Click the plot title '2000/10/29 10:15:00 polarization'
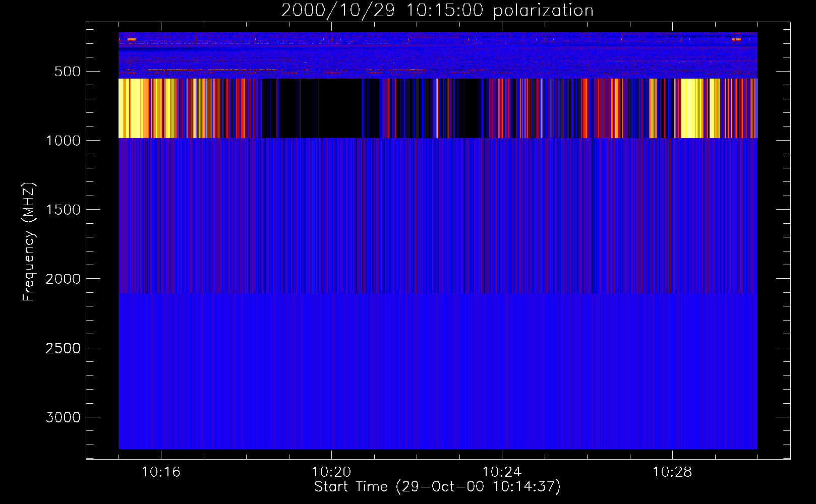Image resolution: width=816 pixels, height=504 pixels. click(x=437, y=10)
